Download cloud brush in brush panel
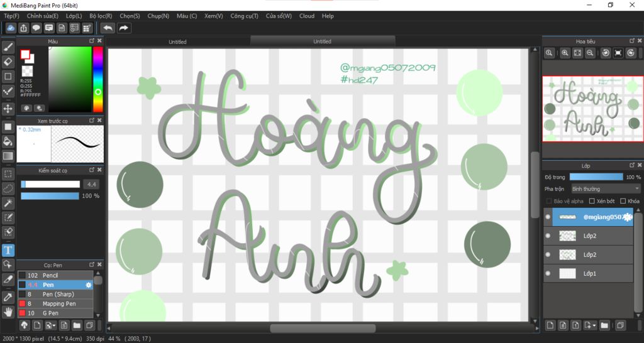 25,325
